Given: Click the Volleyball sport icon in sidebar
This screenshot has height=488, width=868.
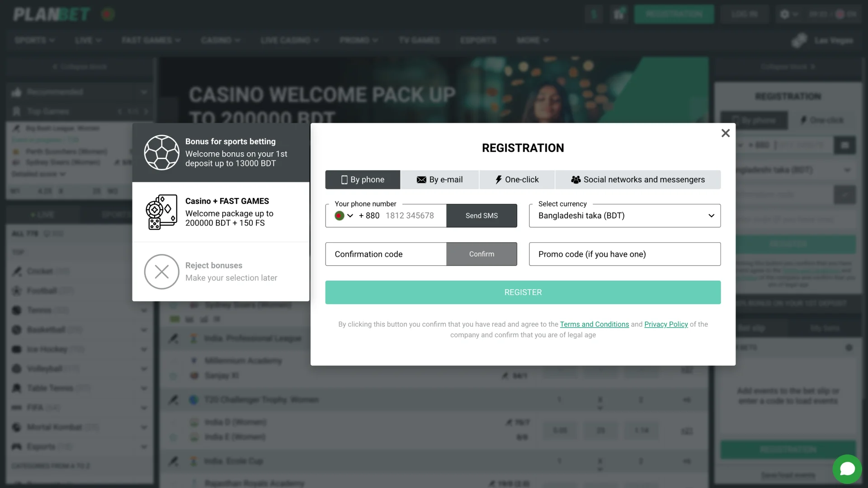Looking at the screenshot, I should click(16, 368).
